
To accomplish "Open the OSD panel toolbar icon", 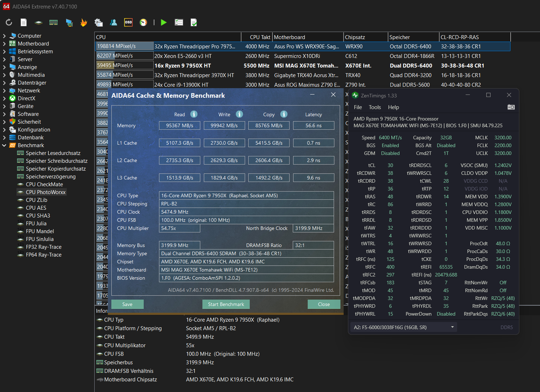I will [128, 22].
